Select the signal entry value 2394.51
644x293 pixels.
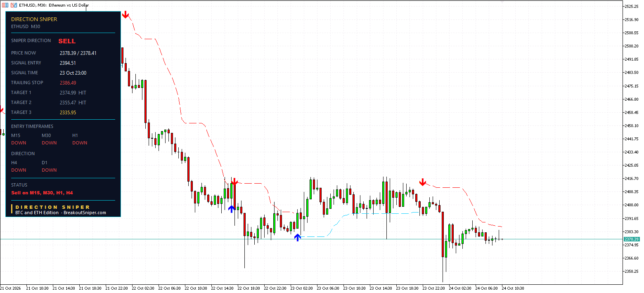68,63
